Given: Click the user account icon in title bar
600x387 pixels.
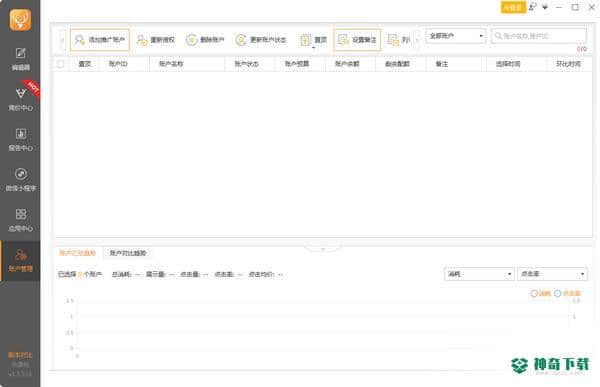Looking at the screenshot, I should 533,7.
